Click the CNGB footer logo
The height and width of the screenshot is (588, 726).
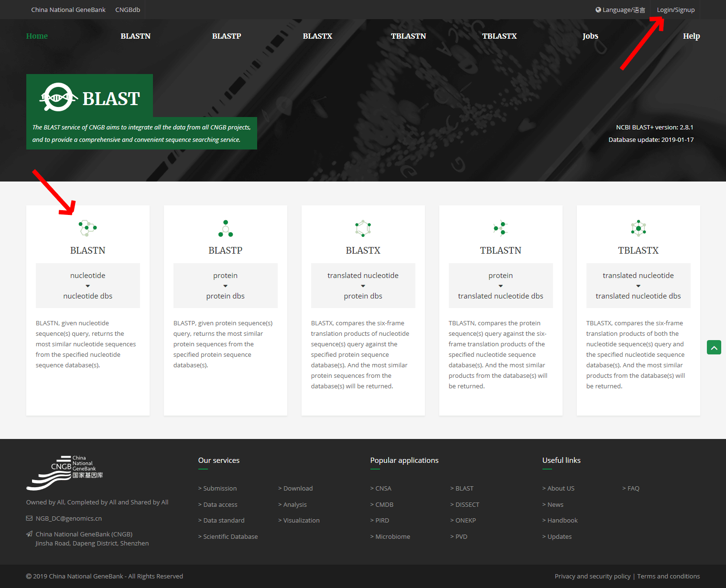(65, 473)
